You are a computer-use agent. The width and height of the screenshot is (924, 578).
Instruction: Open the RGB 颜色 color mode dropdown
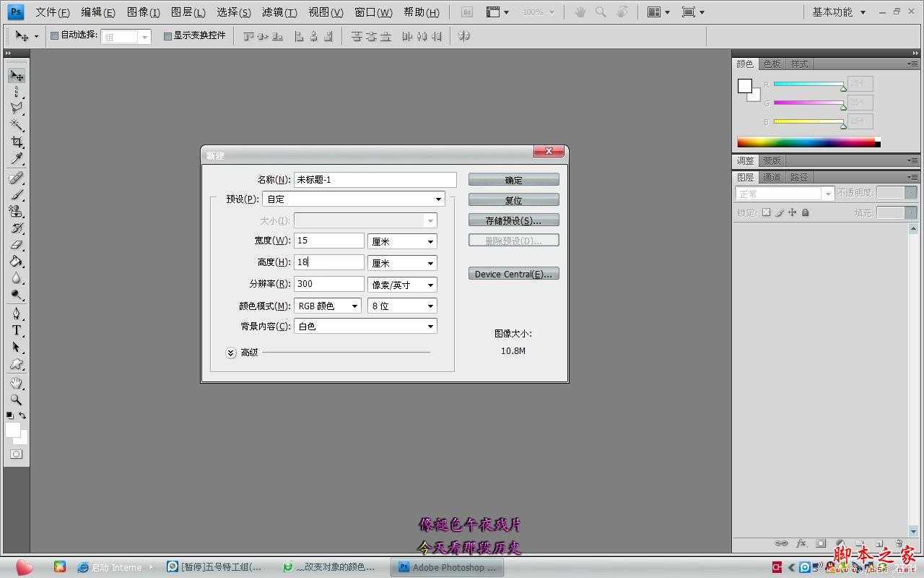328,306
